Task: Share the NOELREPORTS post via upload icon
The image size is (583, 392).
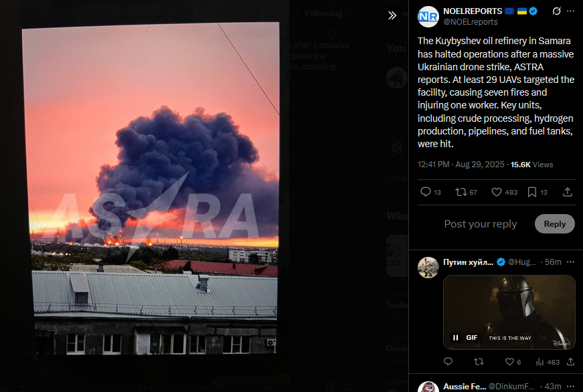Action: pyautogui.click(x=568, y=192)
